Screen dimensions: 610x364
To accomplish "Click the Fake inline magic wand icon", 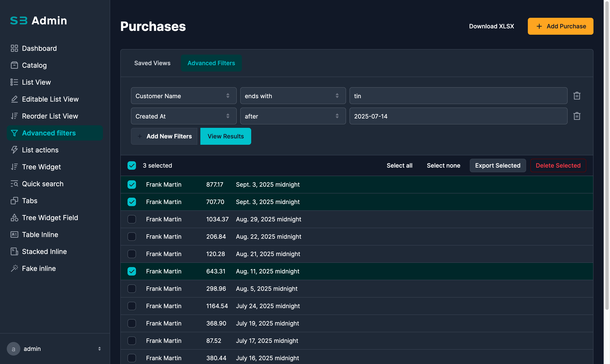I will point(14,268).
